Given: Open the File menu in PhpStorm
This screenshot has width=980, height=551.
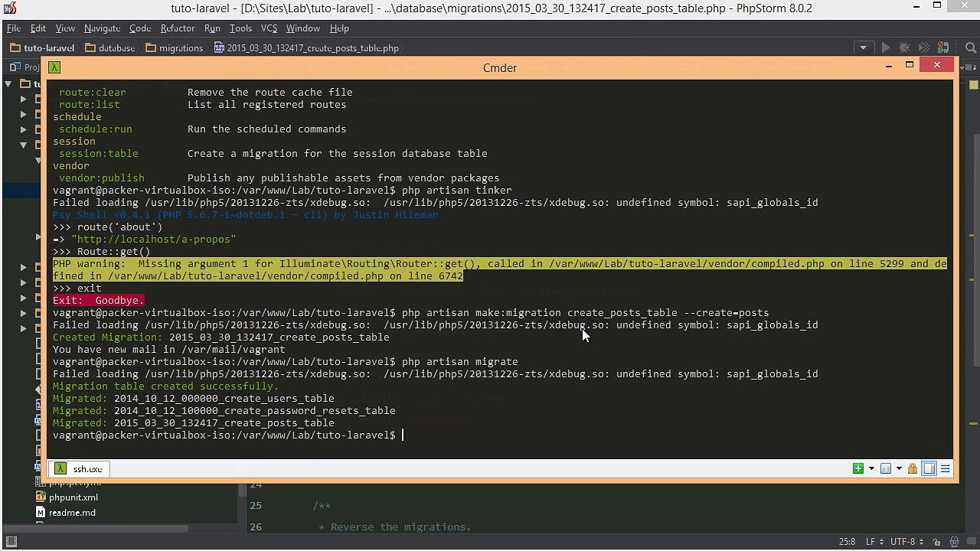Looking at the screenshot, I should [14, 28].
